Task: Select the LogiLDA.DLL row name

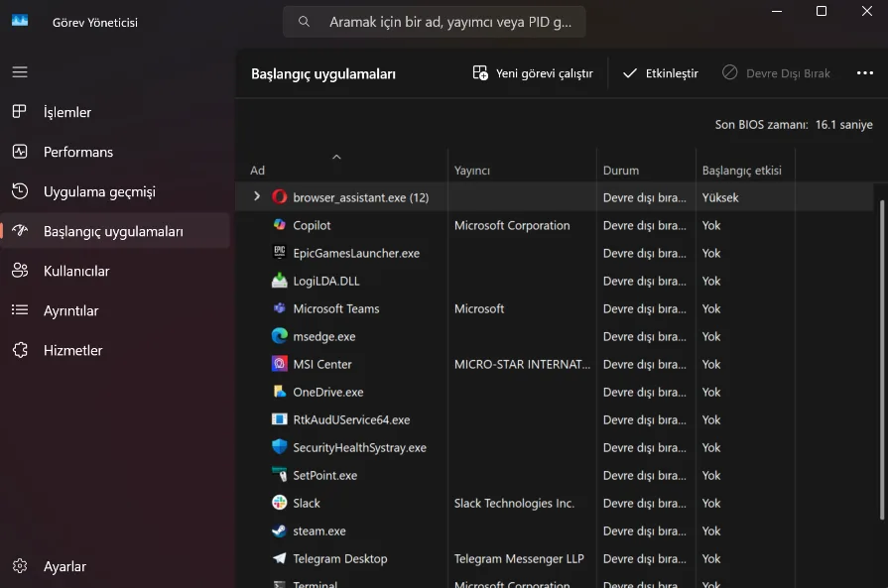Action: tap(326, 281)
